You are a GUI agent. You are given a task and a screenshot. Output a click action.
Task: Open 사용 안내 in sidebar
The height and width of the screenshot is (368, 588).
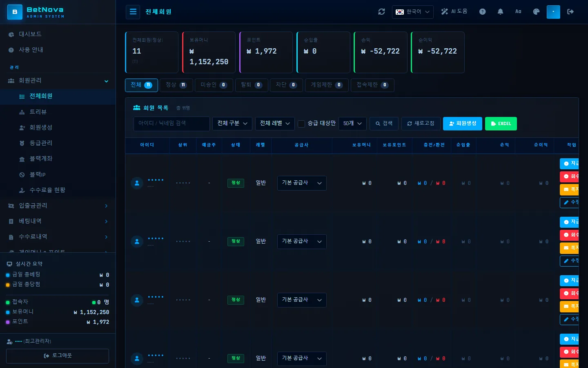pos(58,50)
